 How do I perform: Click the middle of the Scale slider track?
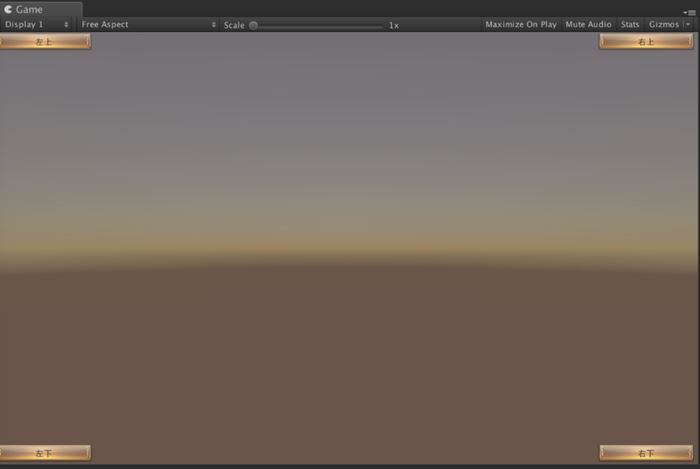[317, 25]
